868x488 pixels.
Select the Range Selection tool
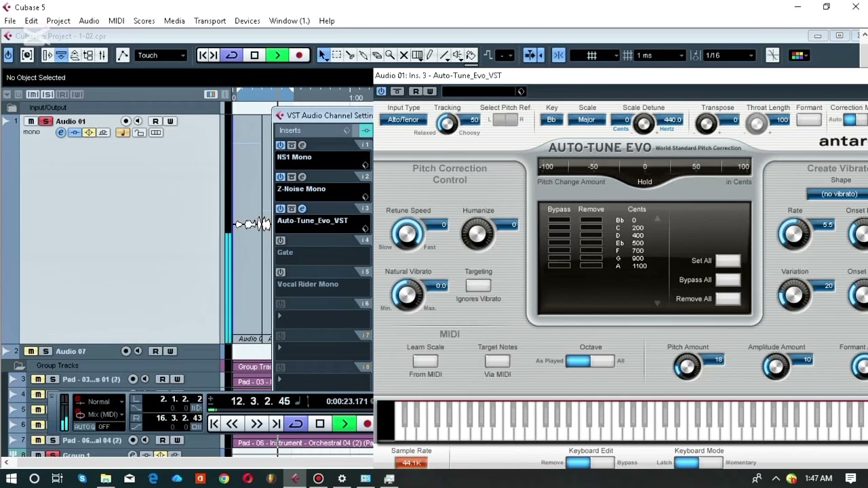[x=337, y=56]
